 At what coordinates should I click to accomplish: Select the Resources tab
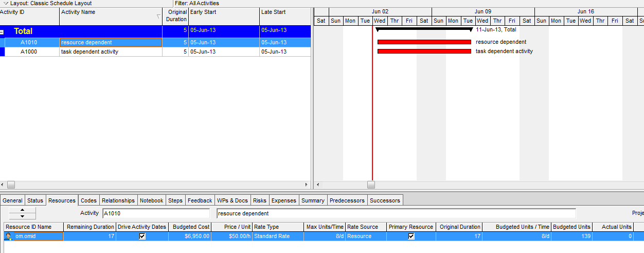coord(62,200)
